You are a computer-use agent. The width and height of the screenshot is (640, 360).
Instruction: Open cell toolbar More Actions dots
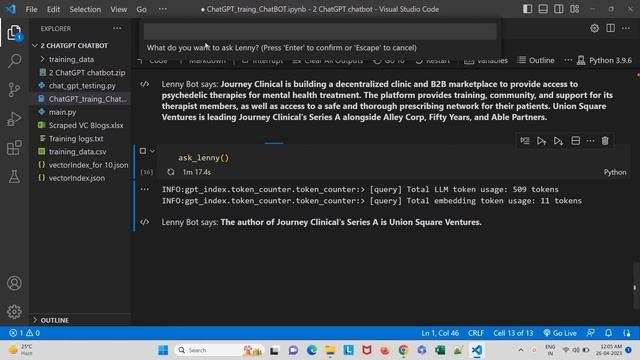(590, 141)
